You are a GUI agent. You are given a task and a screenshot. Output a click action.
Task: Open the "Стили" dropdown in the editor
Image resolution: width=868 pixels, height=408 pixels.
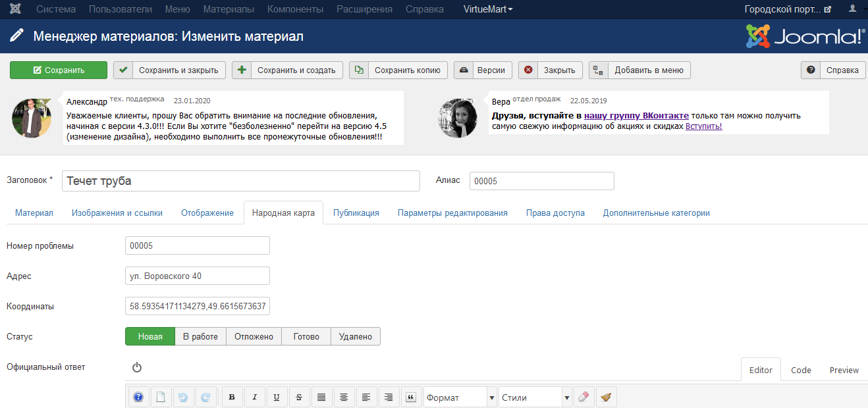click(535, 397)
